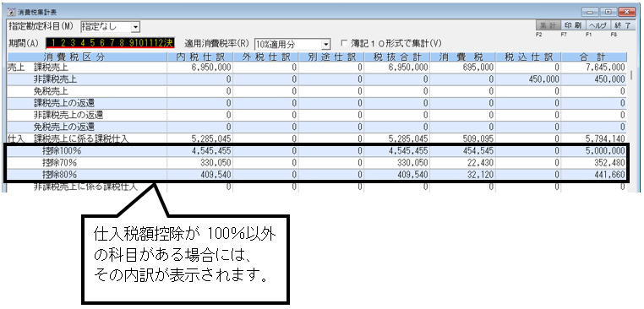
Task: Click the 32,120 tax cell
Action: point(463,175)
